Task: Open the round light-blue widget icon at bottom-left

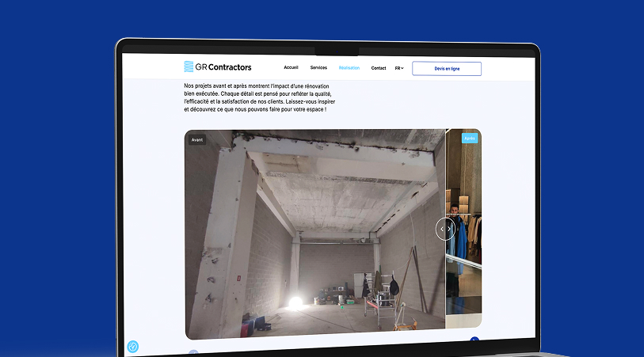Action: pyautogui.click(x=133, y=346)
